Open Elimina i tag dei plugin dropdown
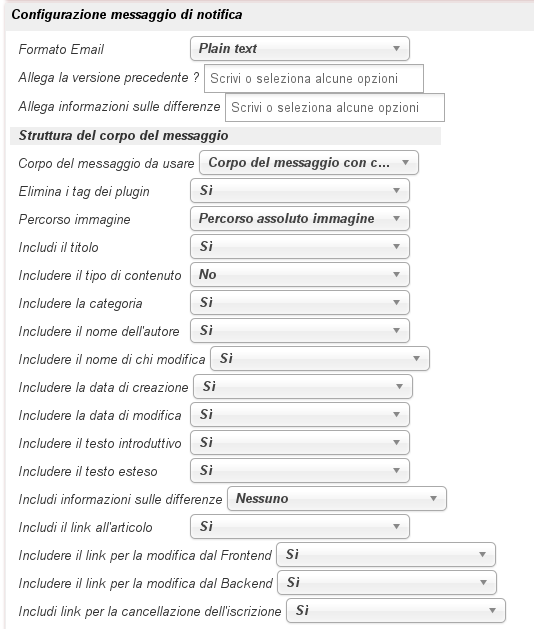This screenshot has width=534, height=629. click(x=300, y=191)
